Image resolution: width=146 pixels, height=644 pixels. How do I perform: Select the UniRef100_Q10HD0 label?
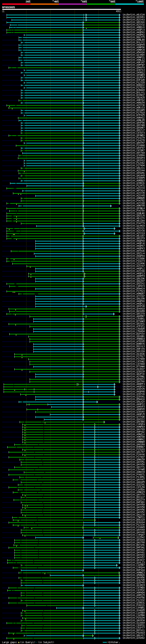click(134, 55)
